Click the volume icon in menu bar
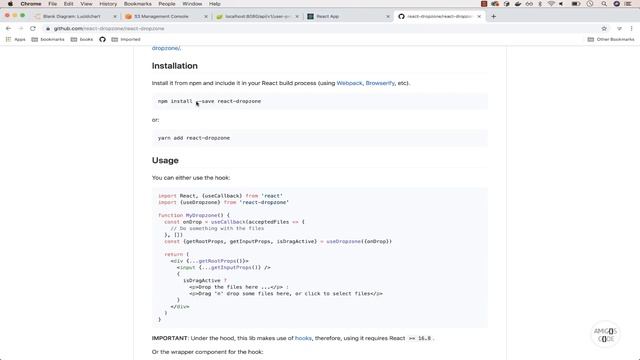 pos(561,4)
